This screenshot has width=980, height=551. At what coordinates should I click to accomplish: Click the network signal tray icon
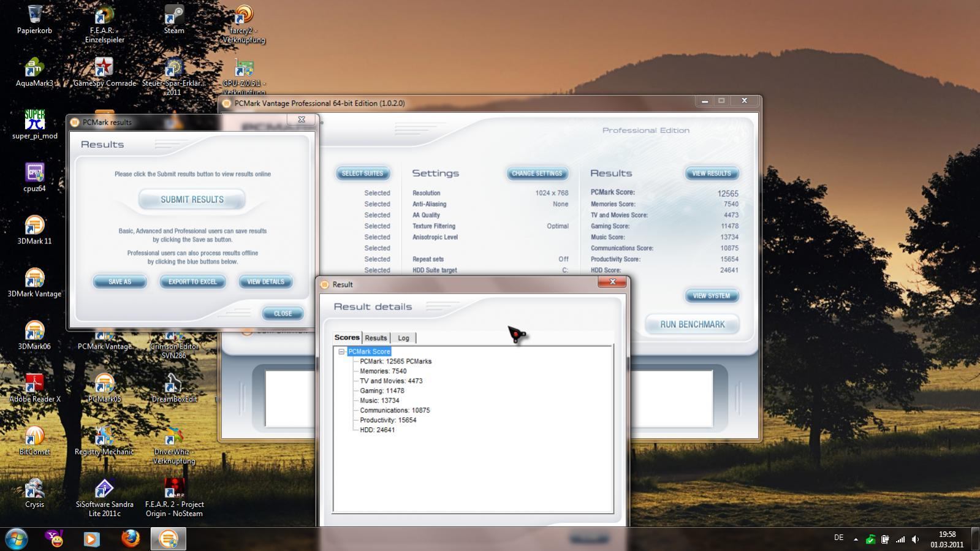(x=900, y=539)
